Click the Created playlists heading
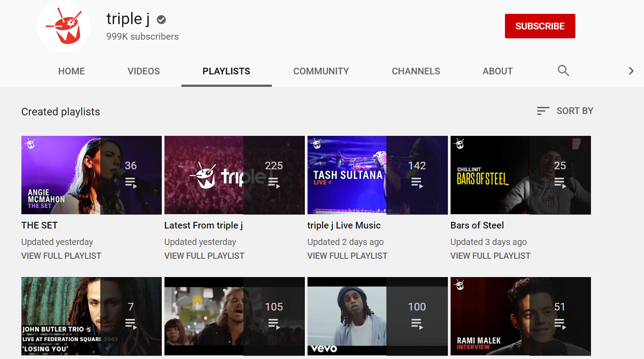Viewport: 644px width, 359px height. 61,112
